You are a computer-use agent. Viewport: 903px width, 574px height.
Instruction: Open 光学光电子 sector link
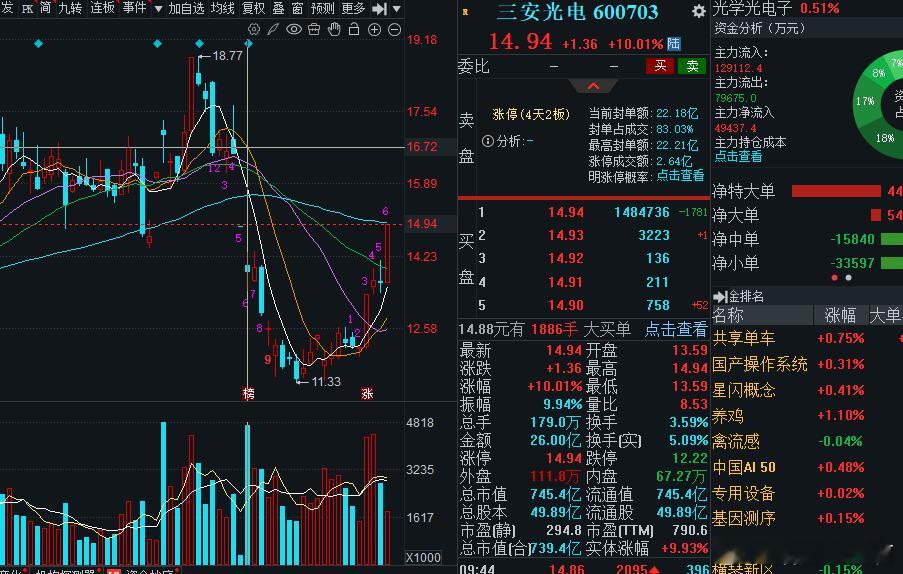coord(753,9)
